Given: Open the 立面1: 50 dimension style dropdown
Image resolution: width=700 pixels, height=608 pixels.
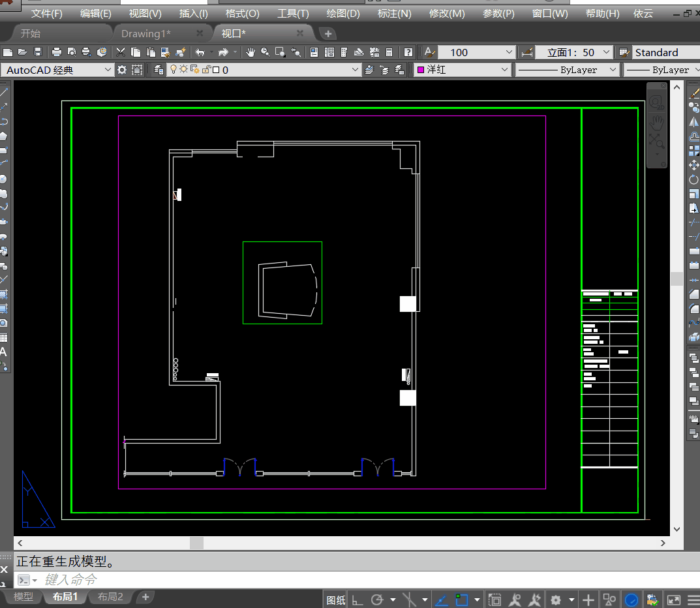Looking at the screenshot, I should point(573,52).
